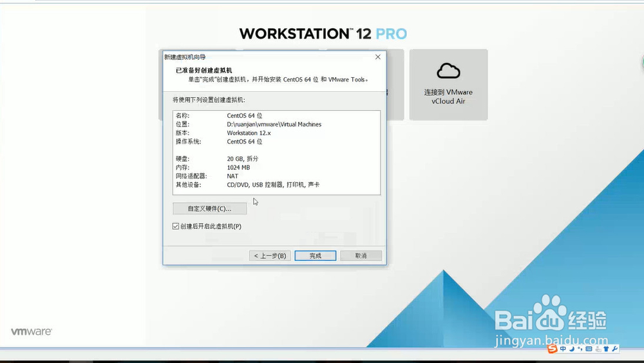Open the skin (shirt) icon in IME bar

click(606, 349)
